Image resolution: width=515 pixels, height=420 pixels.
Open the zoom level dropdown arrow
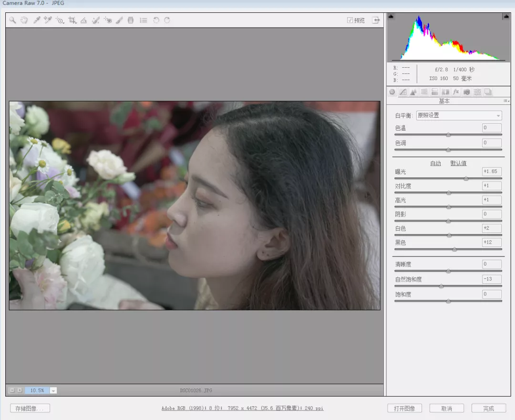[x=53, y=390]
